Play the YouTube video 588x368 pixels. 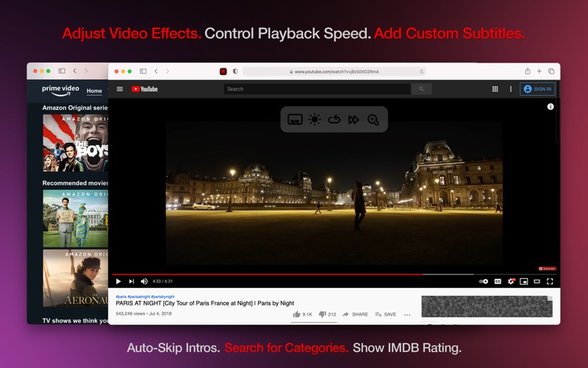coord(118,281)
